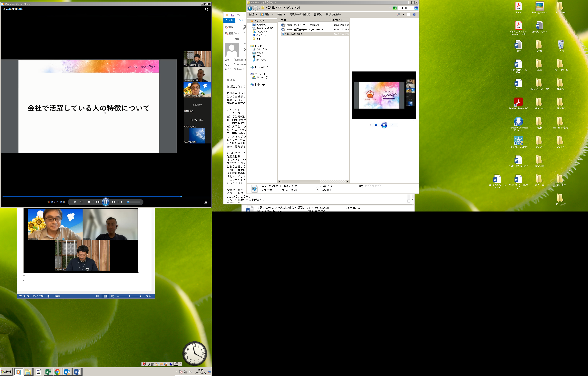Open the ファイル tab in Outlook

click(x=229, y=20)
